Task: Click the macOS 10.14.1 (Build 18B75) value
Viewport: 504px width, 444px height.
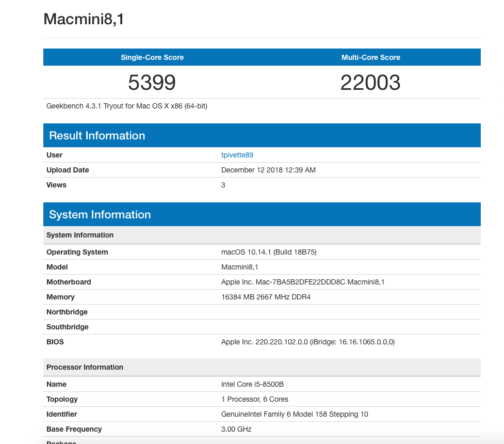Action: pos(269,252)
